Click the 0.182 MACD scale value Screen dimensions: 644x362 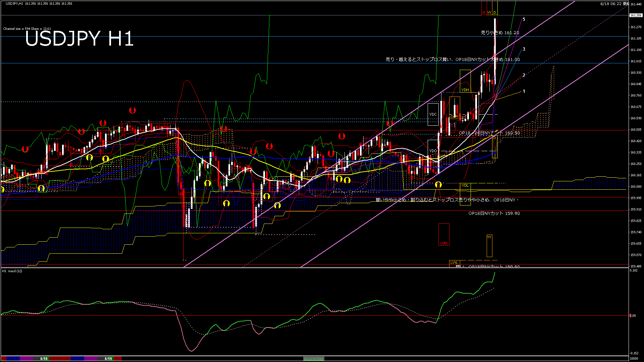click(634, 270)
